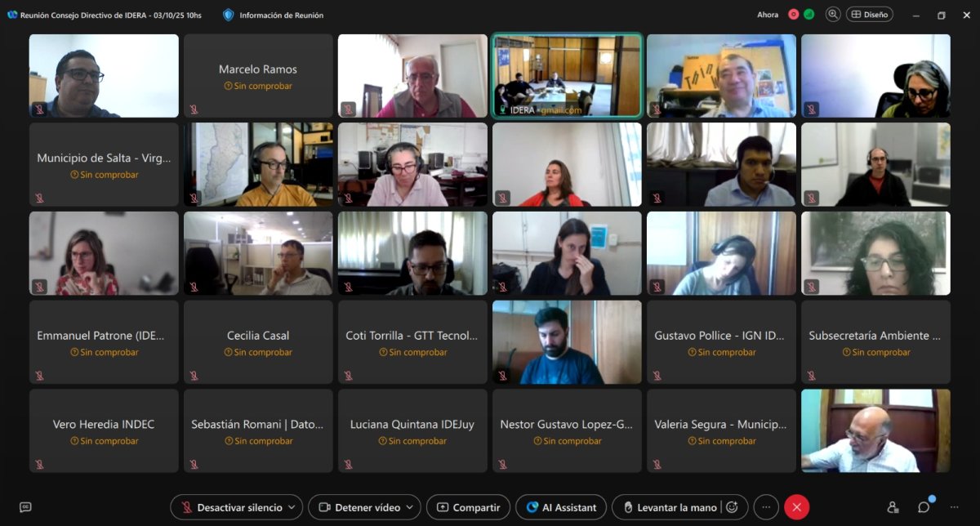Open the AI Assistant
Image resolution: width=980 pixels, height=526 pixels.
pos(561,507)
